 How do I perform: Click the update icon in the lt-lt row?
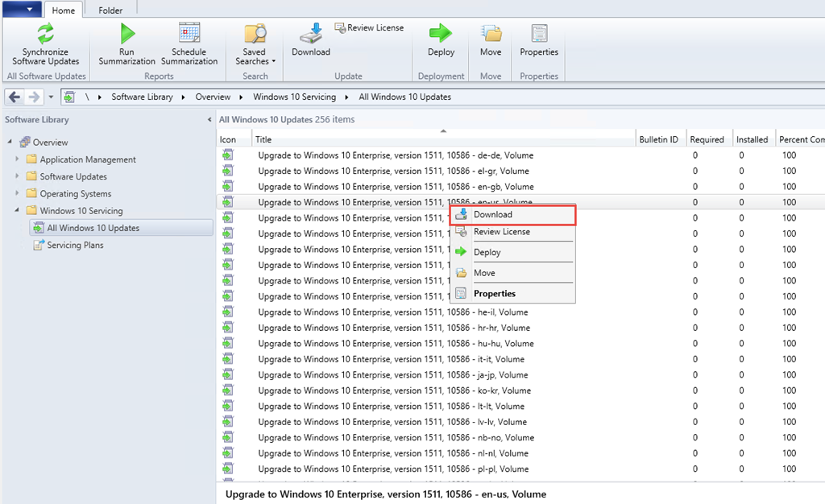pyautogui.click(x=227, y=407)
